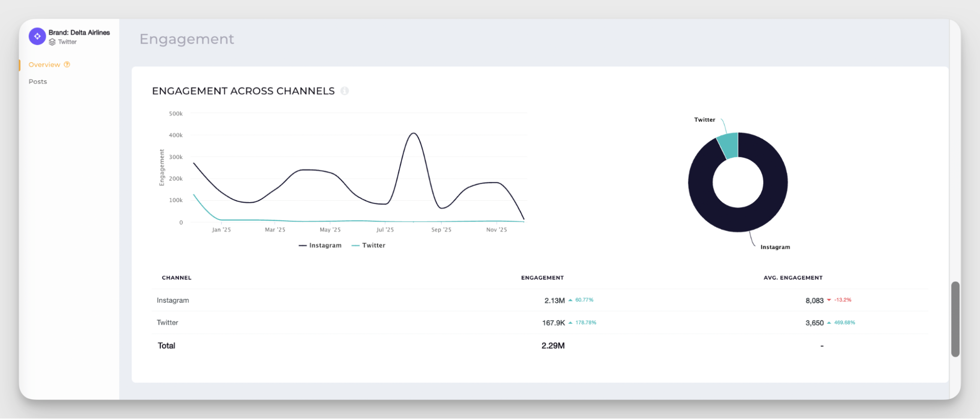Click the layers icon beside Twitter
980x419 pixels.
(x=52, y=42)
